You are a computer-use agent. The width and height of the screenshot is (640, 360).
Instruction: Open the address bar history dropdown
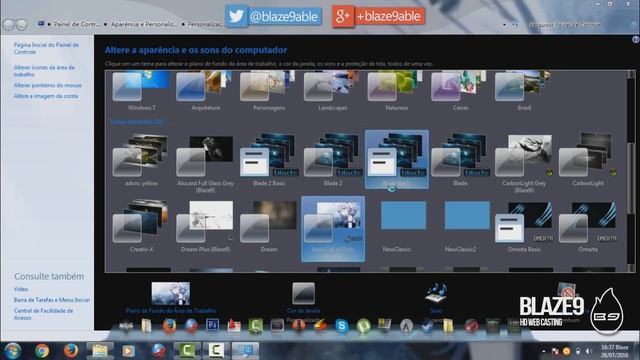point(504,24)
